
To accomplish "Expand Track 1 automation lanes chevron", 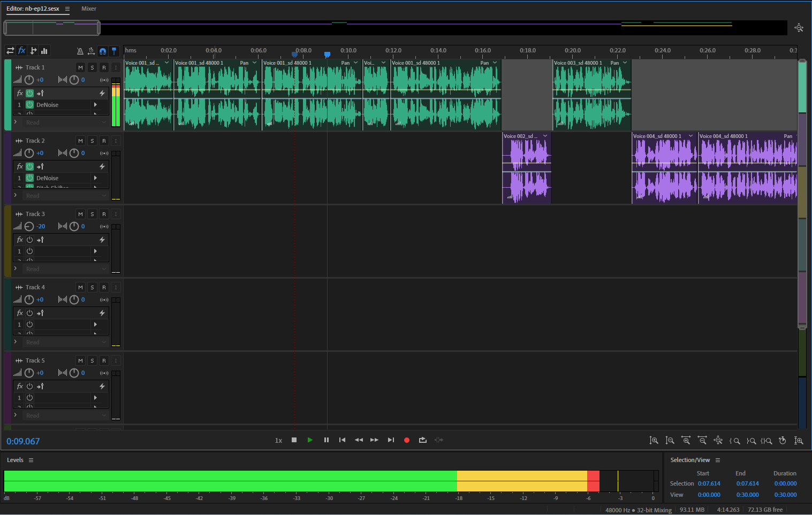I will (16, 122).
